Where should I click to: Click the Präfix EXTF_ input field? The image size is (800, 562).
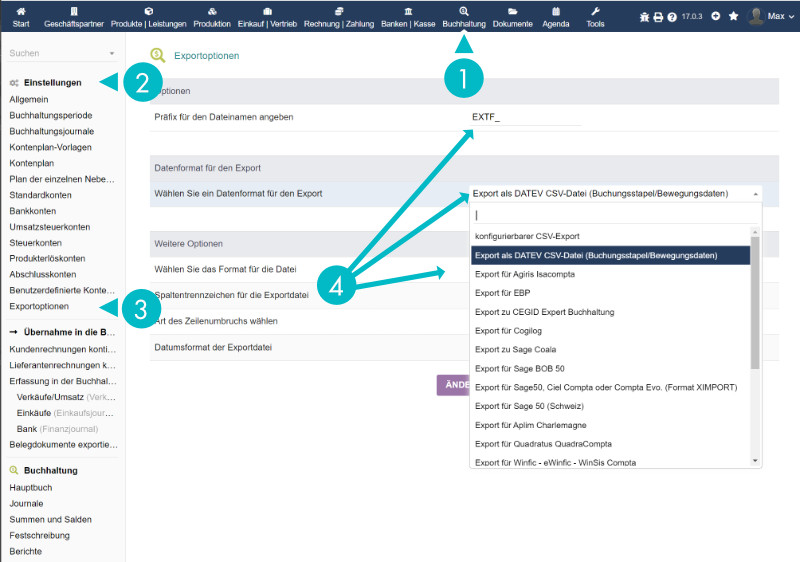click(x=526, y=117)
